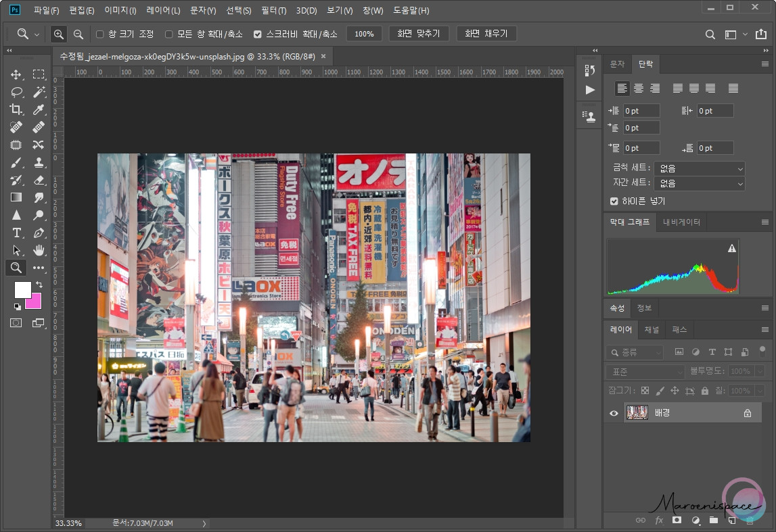Select the Crop tool

[16, 110]
